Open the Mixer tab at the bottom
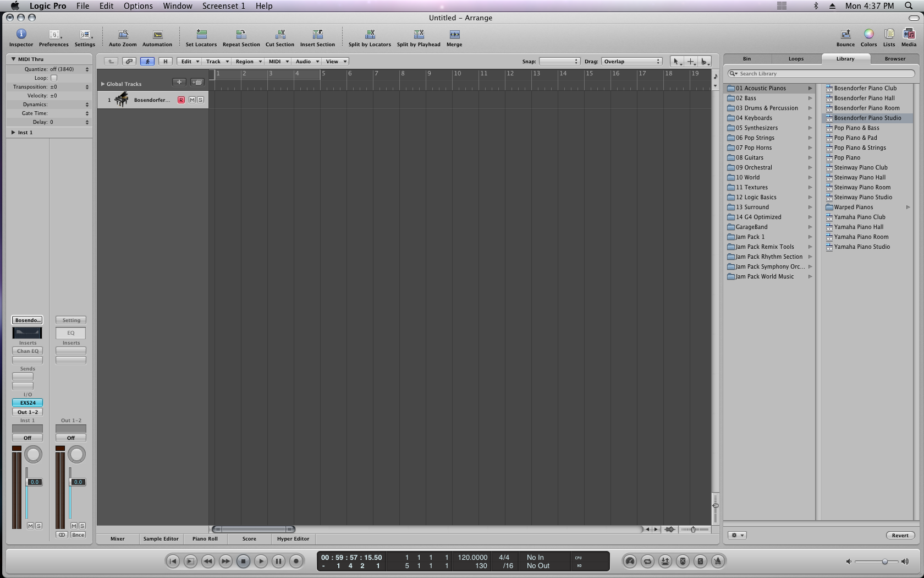 click(x=118, y=539)
